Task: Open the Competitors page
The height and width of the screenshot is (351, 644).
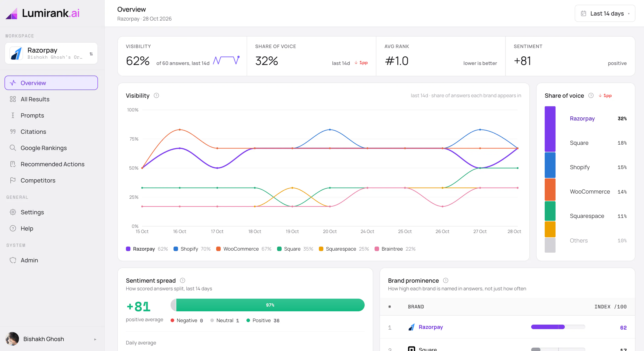Action: (x=51, y=180)
